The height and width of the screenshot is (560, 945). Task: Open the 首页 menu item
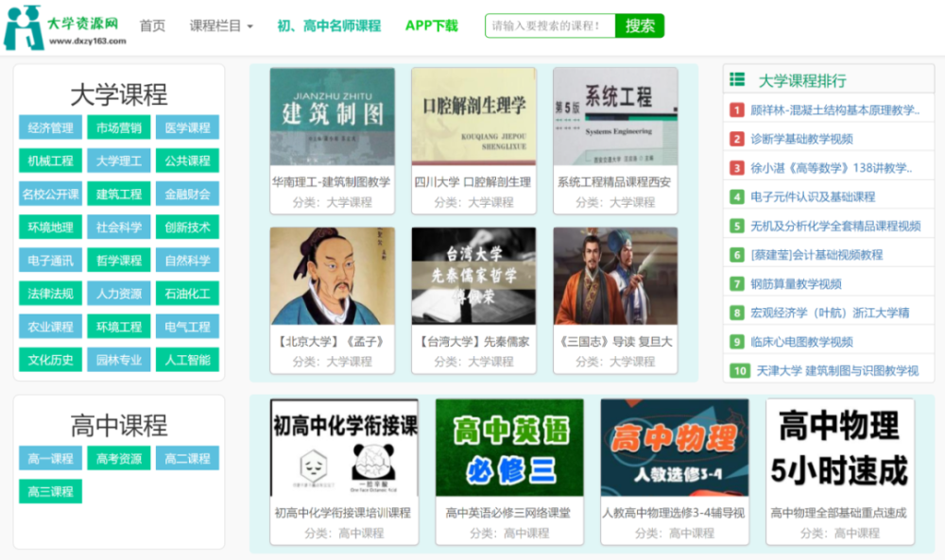152,25
